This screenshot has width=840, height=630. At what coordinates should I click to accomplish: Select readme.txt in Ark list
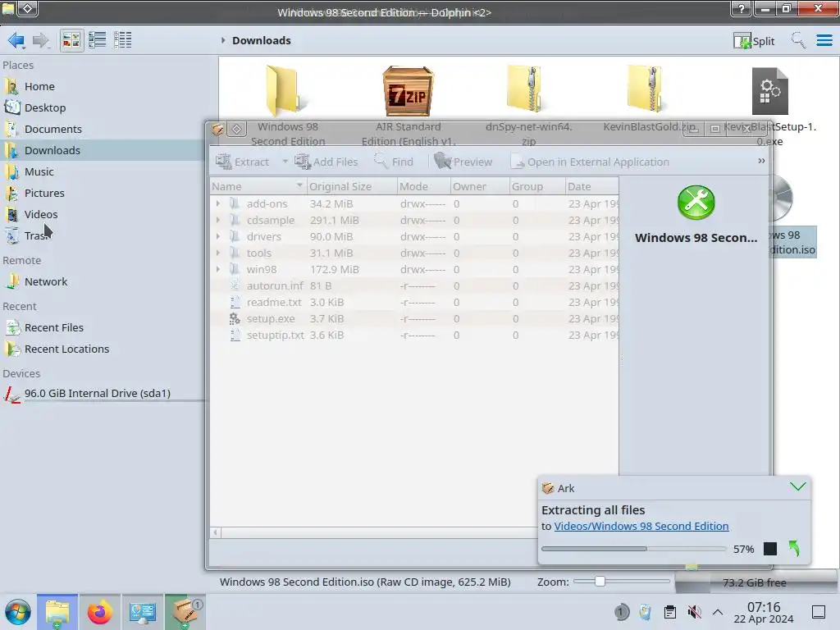coord(414,302)
